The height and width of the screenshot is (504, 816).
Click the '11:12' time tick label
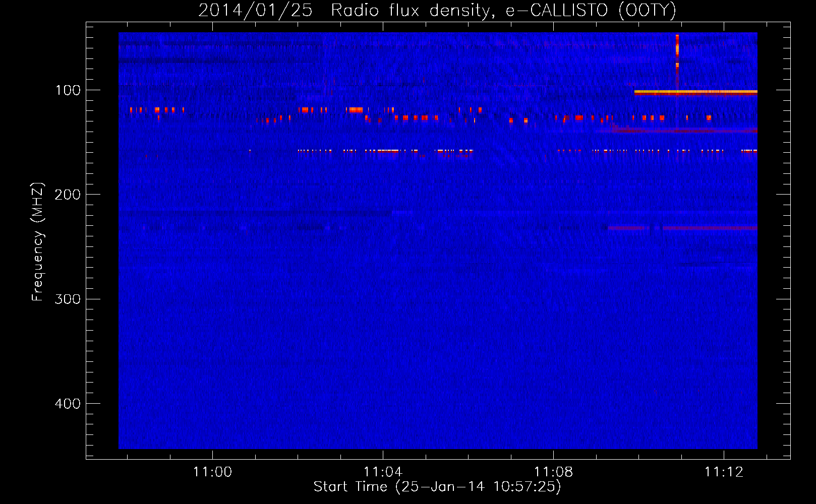tap(724, 472)
